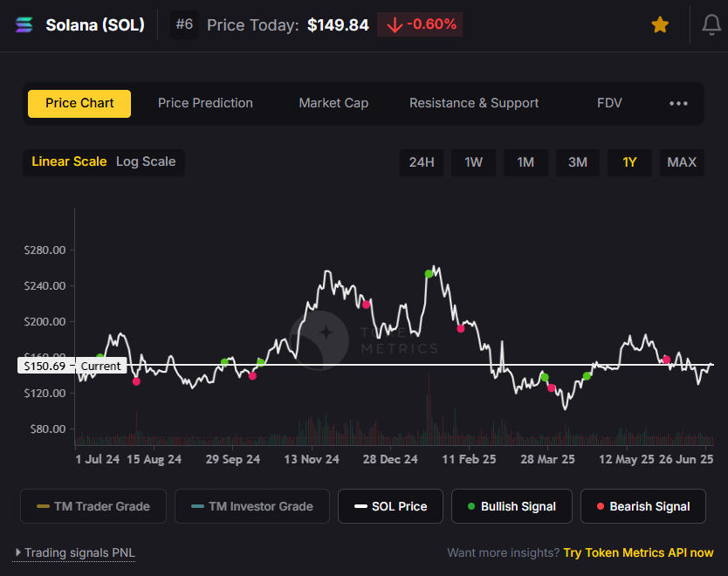Image resolution: width=728 pixels, height=576 pixels.
Task: Open the Market Cap tab
Action: pyautogui.click(x=333, y=103)
